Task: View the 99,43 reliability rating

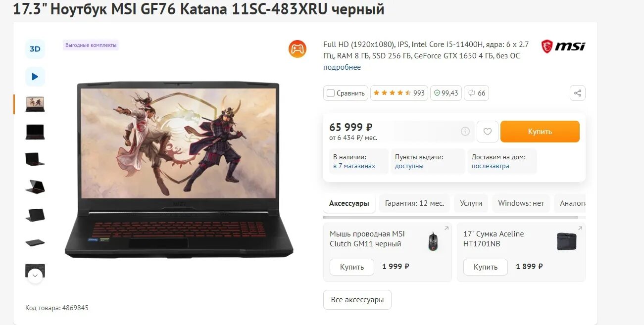Action: tap(446, 93)
